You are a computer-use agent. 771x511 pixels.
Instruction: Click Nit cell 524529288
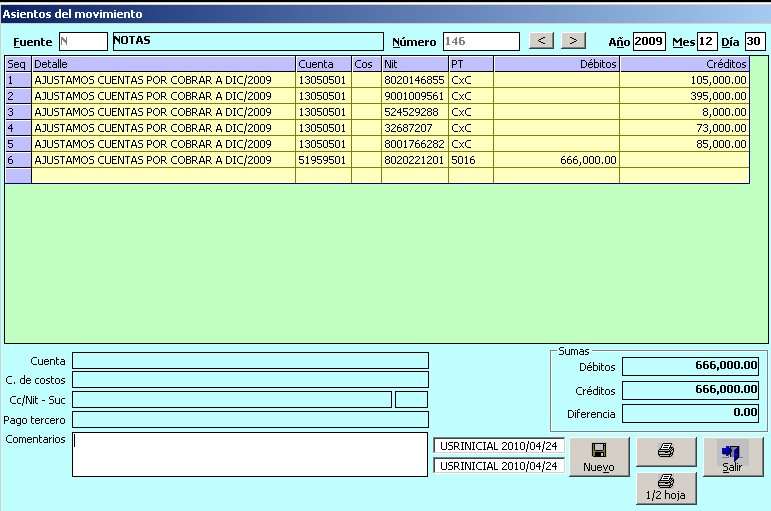pyautogui.click(x=415, y=112)
